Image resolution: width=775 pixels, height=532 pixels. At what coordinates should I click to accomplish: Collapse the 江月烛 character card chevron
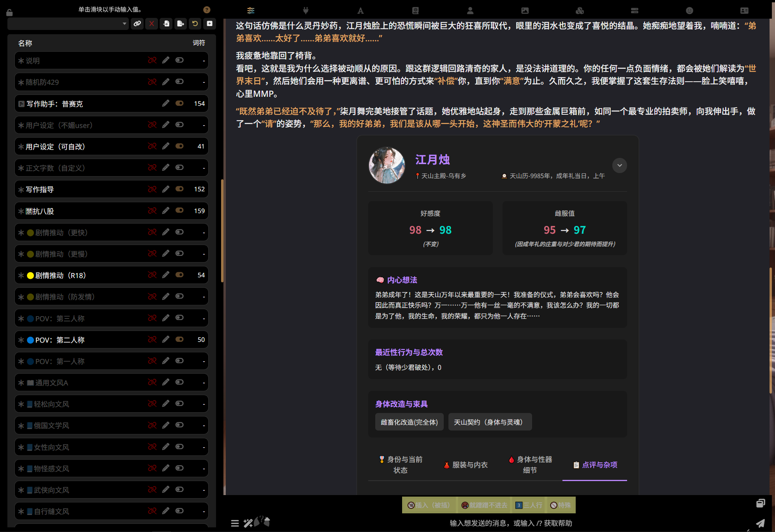pyautogui.click(x=619, y=166)
